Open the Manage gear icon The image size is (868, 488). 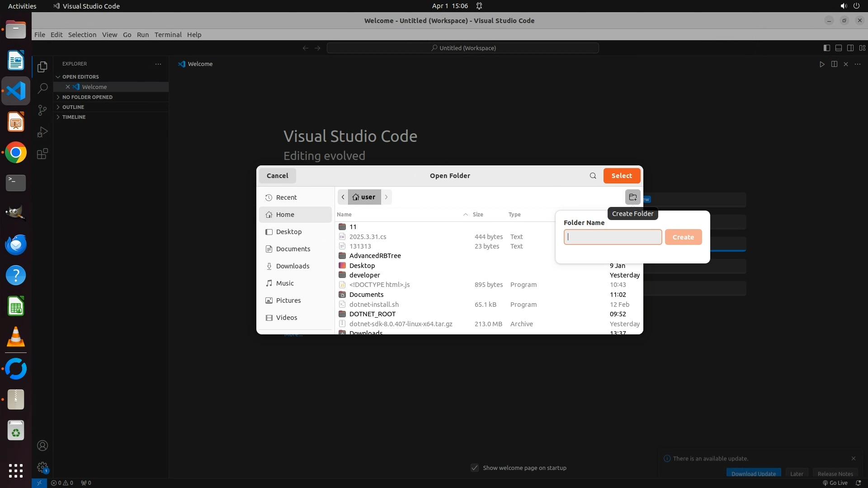point(42,467)
